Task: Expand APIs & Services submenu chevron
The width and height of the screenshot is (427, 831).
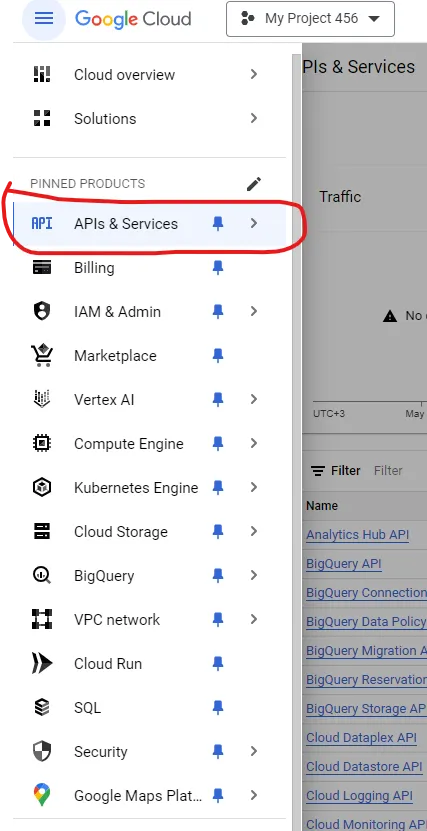Action: [254, 224]
